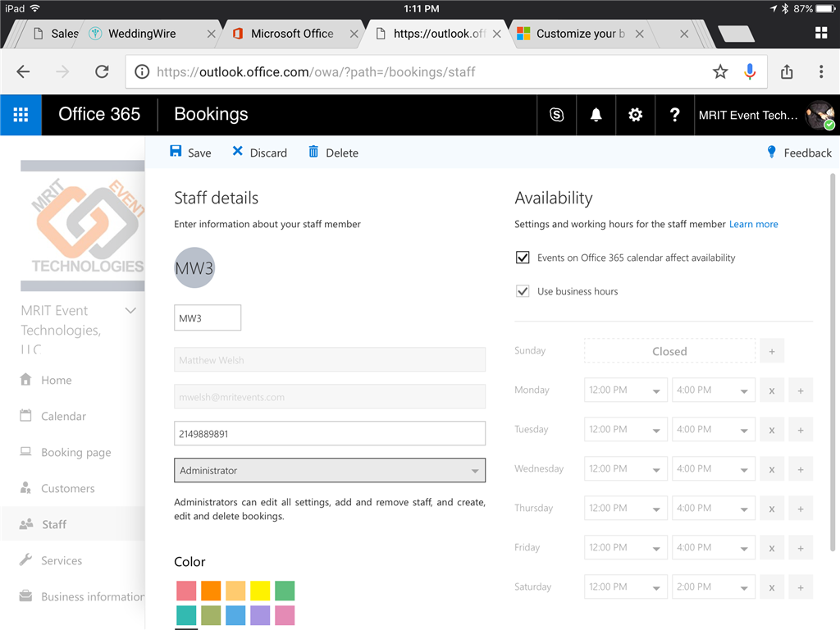Remove Tuesday hours with the x button

771,430
